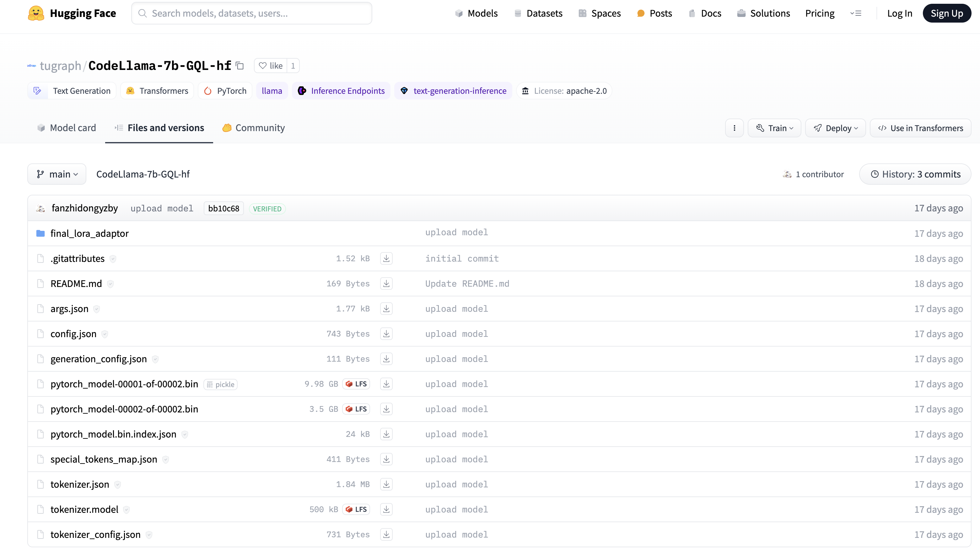Download the tokenizer.model file

point(386,510)
